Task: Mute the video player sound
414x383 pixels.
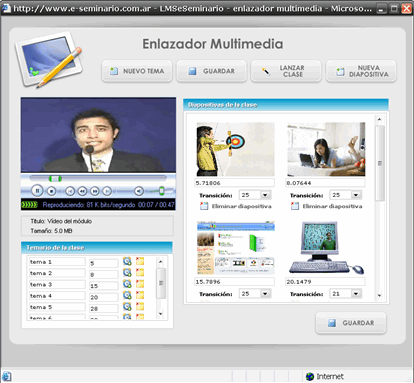Action: (x=139, y=191)
